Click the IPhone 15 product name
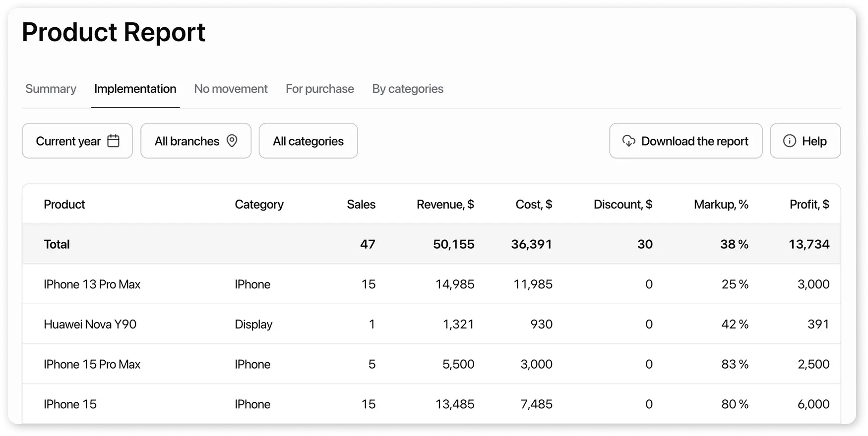The width and height of the screenshot is (868, 436). pos(70,404)
